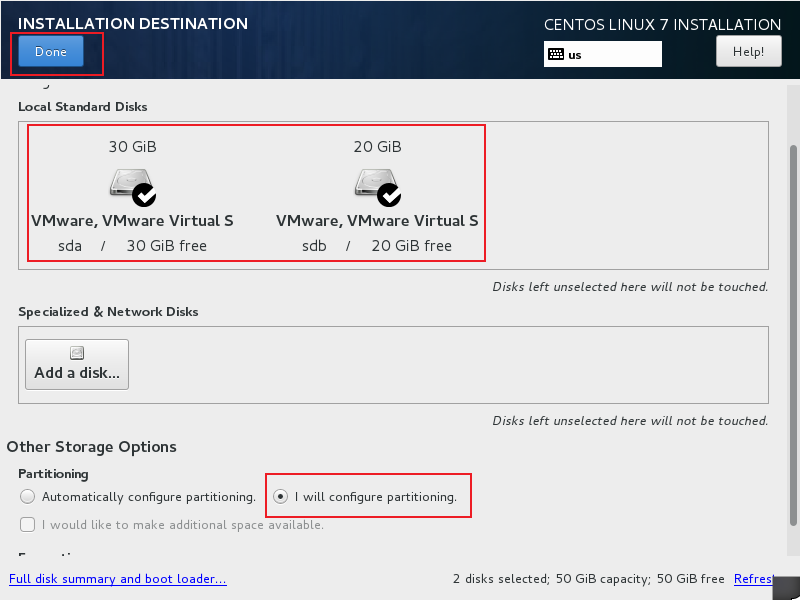Open Full disk summary and boot loader link
800x600 pixels.
[118, 579]
